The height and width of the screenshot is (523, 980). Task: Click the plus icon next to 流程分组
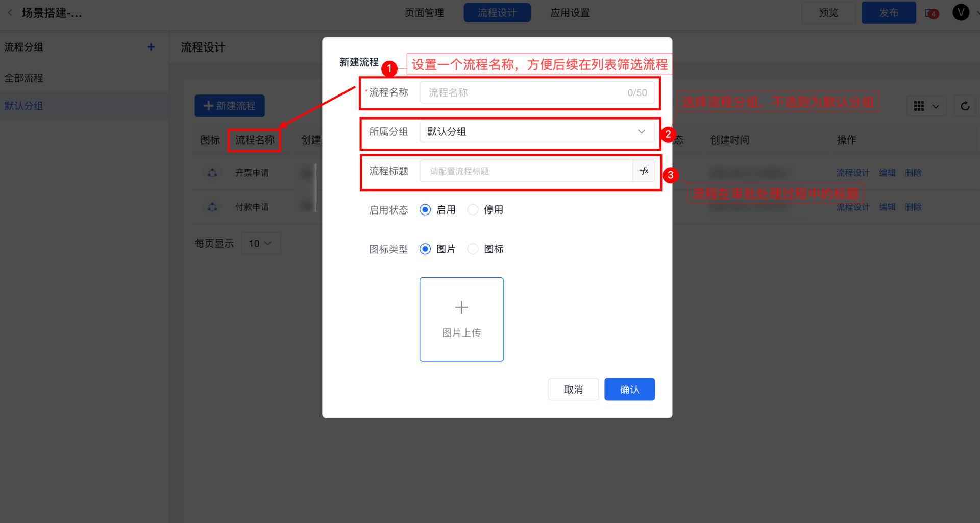tap(151, 47)
